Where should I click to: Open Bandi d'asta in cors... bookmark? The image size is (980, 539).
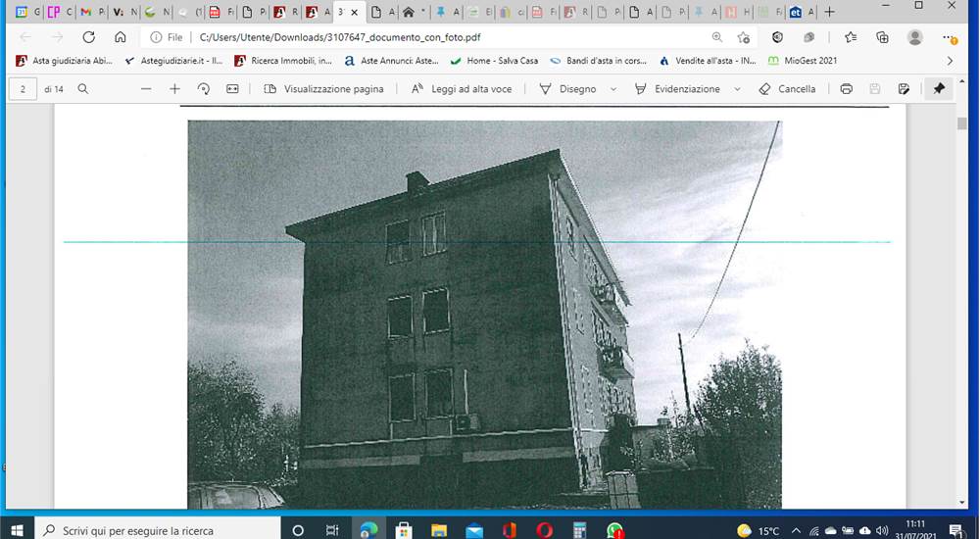[x=598, y=61]
